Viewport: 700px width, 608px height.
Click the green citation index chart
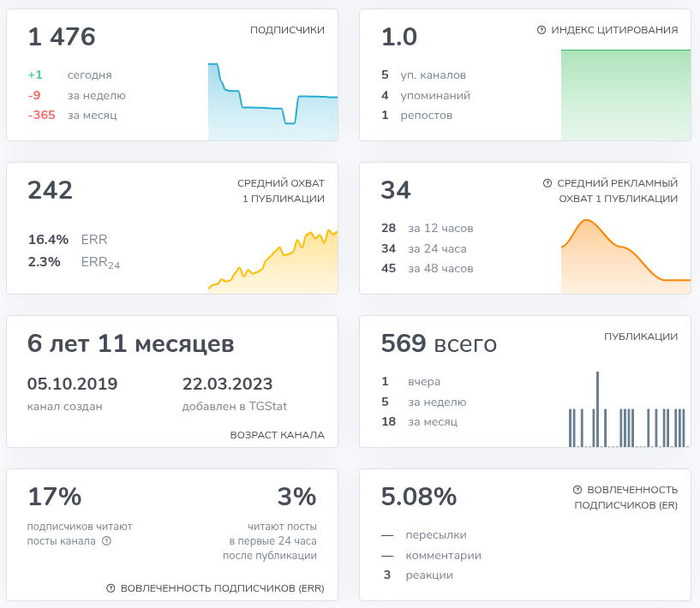(626, 95)
